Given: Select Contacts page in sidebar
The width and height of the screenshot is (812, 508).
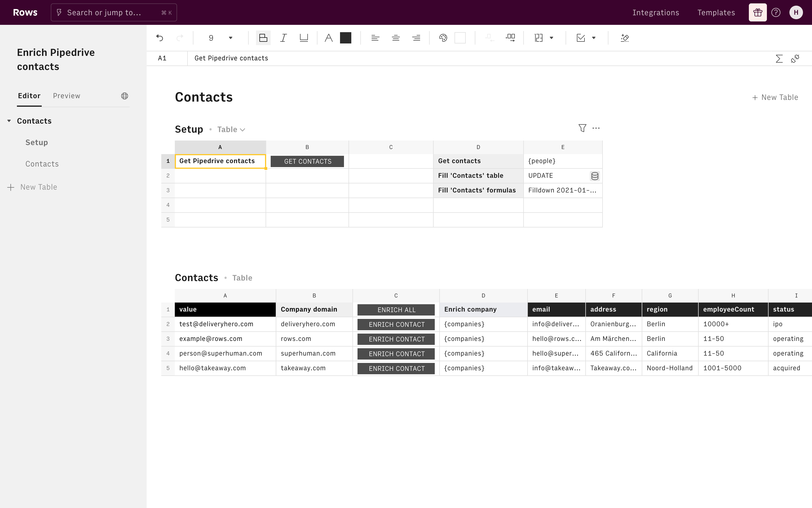Looking at the screenshot, I should [34, 121].
